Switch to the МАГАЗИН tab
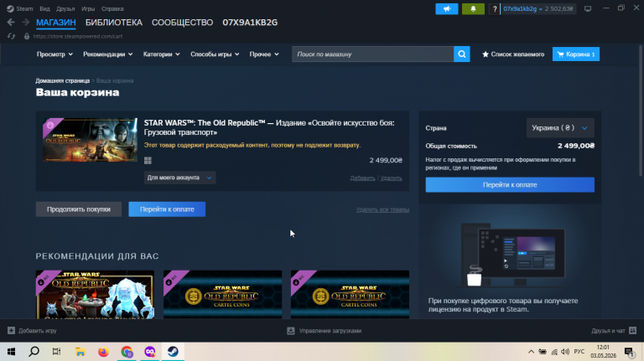Image resolution: width=644 pixels, height=361 pixels. pyautogui.click(x=56, y=23)
